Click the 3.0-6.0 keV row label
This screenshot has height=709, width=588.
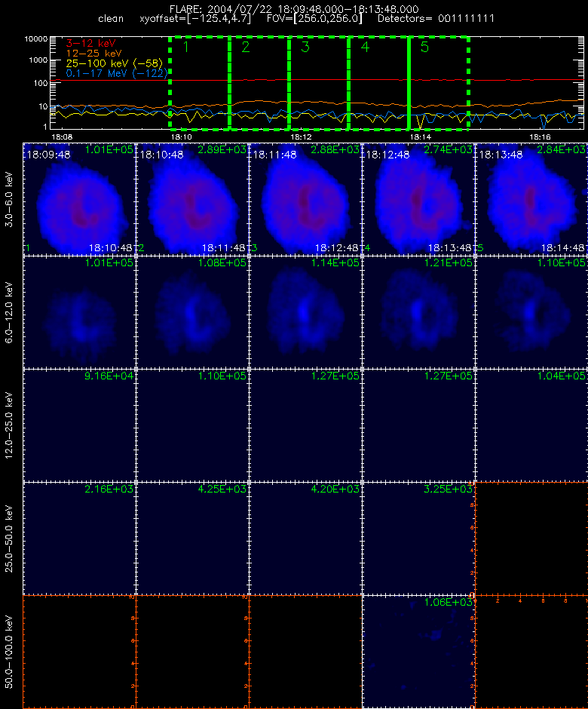click(x=9, y=199)
